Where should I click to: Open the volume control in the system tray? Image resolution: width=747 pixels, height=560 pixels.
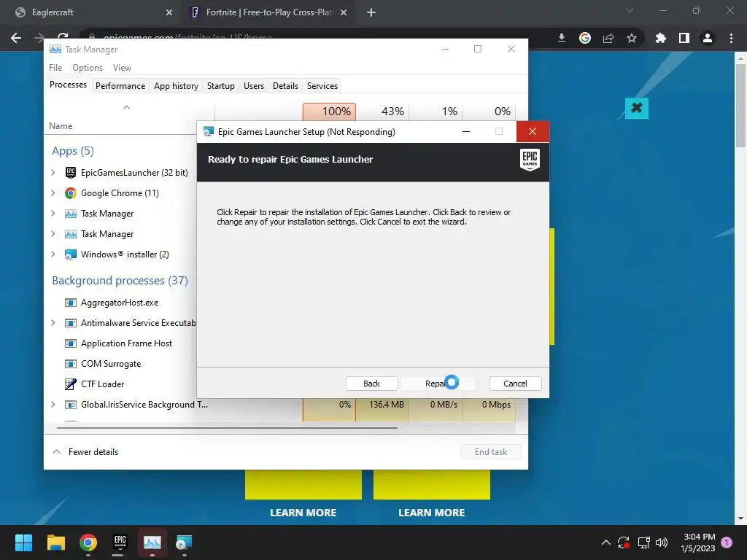(x=661, y=542)
